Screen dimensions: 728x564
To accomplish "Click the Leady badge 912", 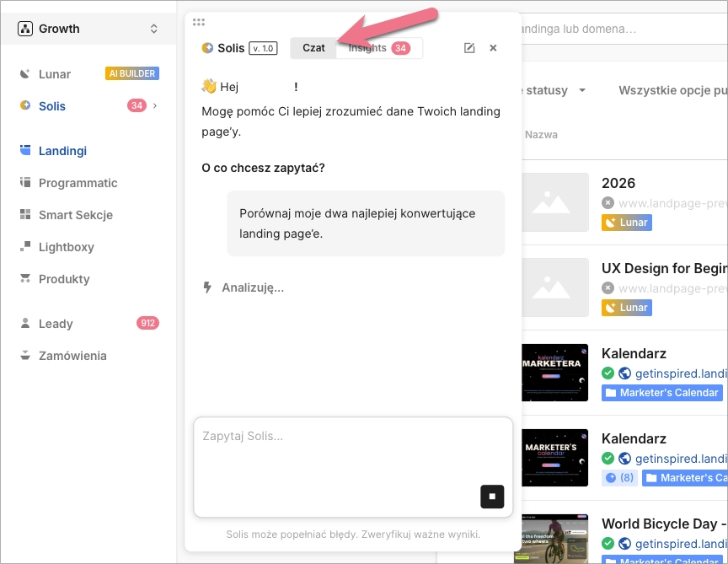I will point(147,323).
